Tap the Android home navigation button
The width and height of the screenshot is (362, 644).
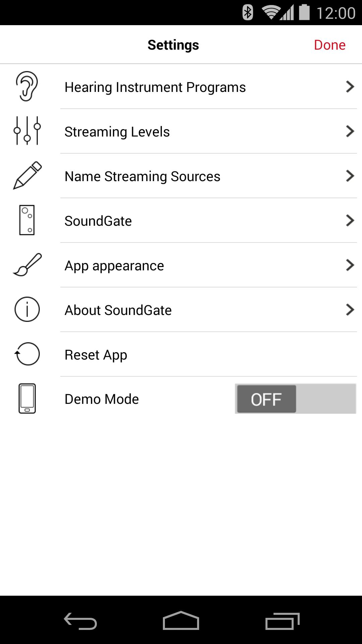pyautogui.click(x=181, y=621)
